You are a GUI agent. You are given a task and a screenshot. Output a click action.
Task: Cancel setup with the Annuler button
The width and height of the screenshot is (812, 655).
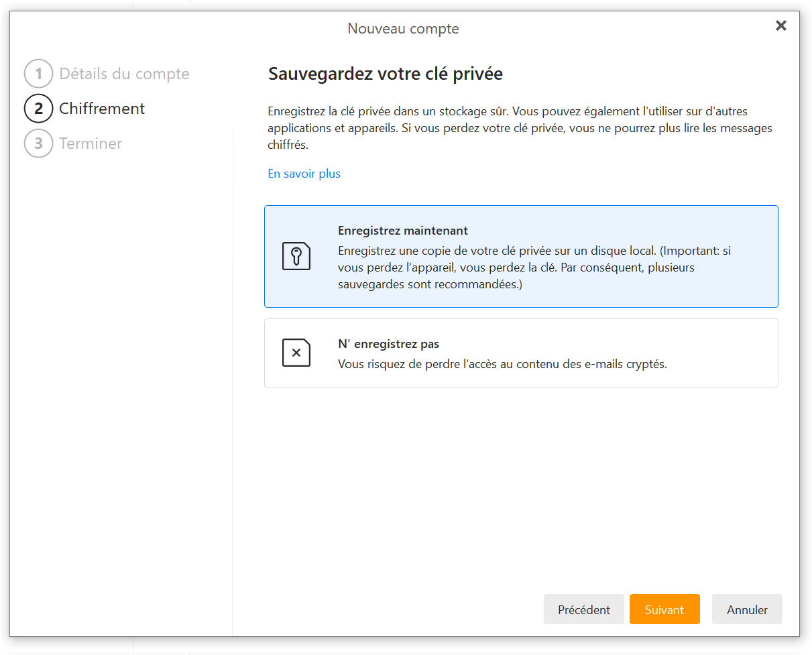pos(747,609)
